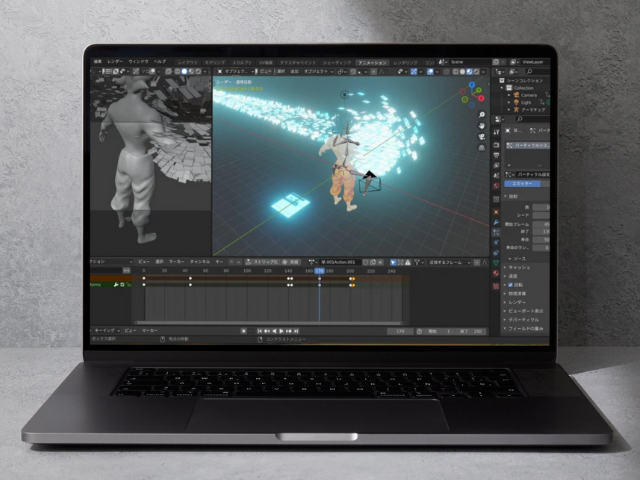Click the Light object icon in outliner
This screenshot has height=480, width=640.
click(516, 102)
